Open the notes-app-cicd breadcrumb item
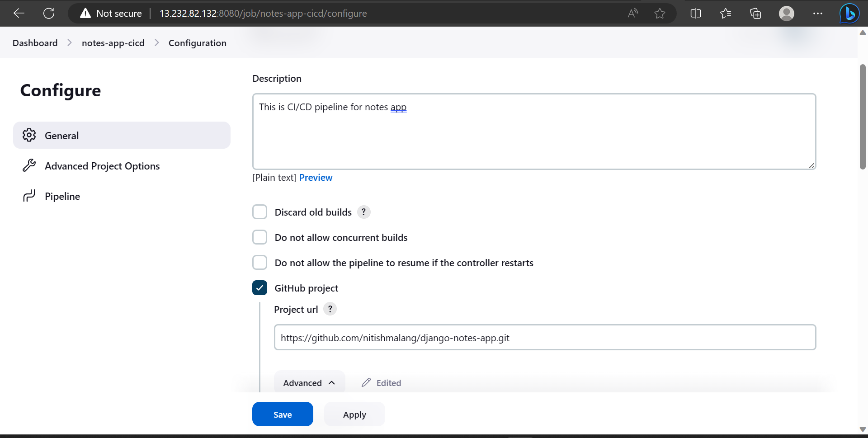 tap(113, 42)
